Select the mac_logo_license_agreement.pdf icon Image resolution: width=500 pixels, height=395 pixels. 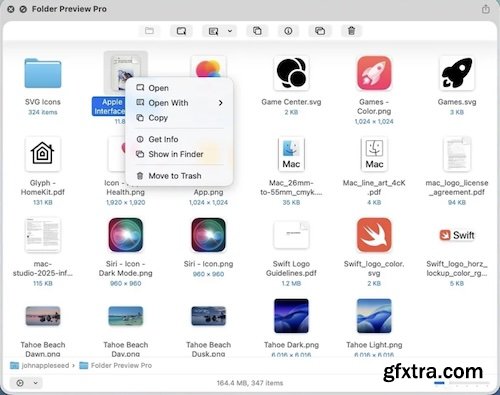pyautogui.click(x=457, y=154)
